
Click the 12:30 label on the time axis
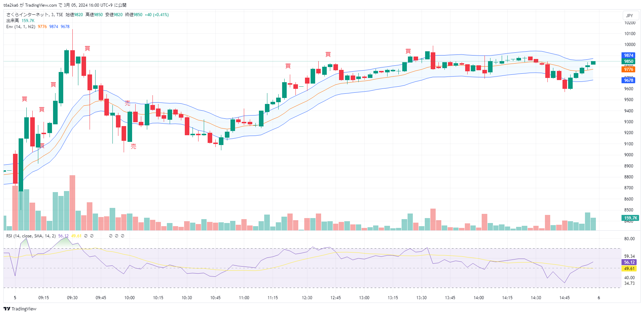307,298
